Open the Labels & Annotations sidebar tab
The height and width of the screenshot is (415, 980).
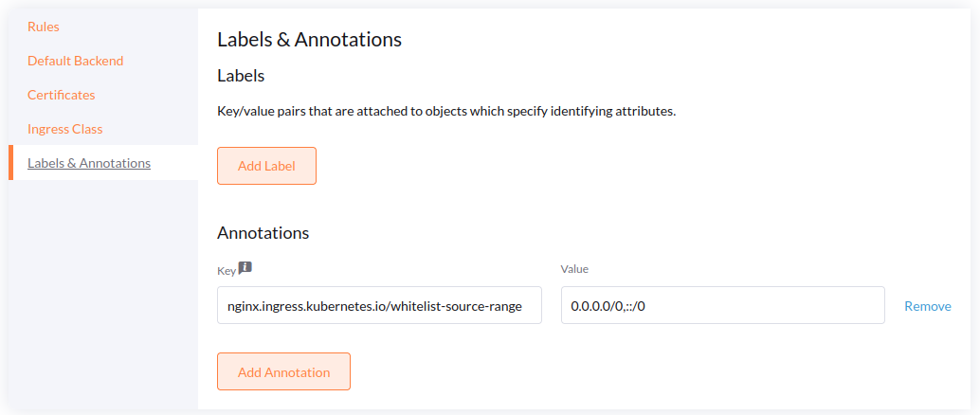(x=89, y=163)
